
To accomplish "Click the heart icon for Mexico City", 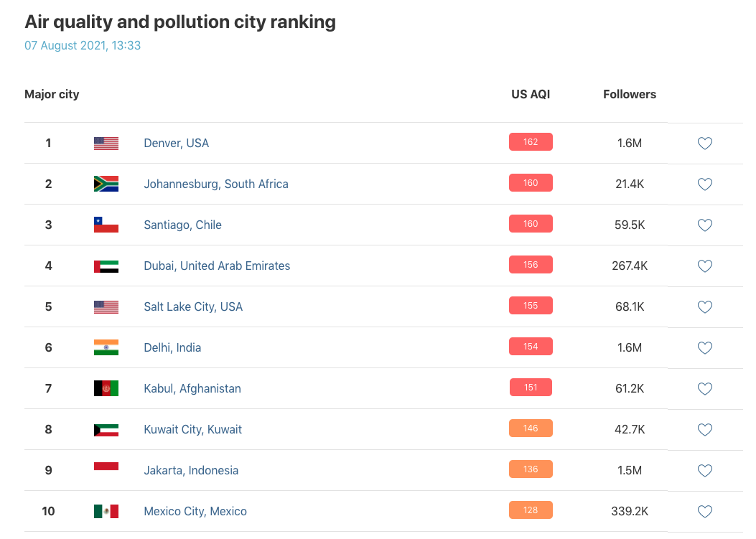I will click(704, 512).
